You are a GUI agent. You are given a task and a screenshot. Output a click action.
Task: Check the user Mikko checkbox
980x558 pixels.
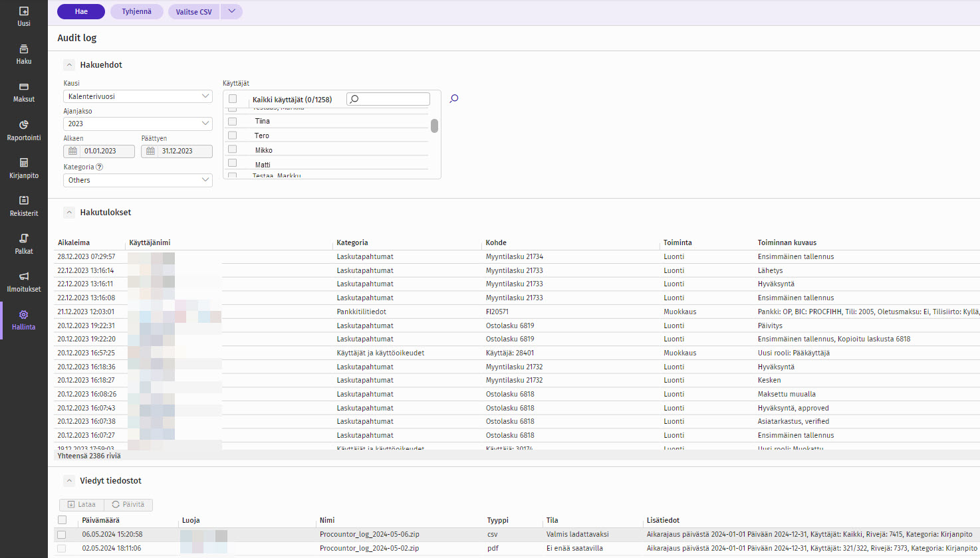(x=233, y=149)
